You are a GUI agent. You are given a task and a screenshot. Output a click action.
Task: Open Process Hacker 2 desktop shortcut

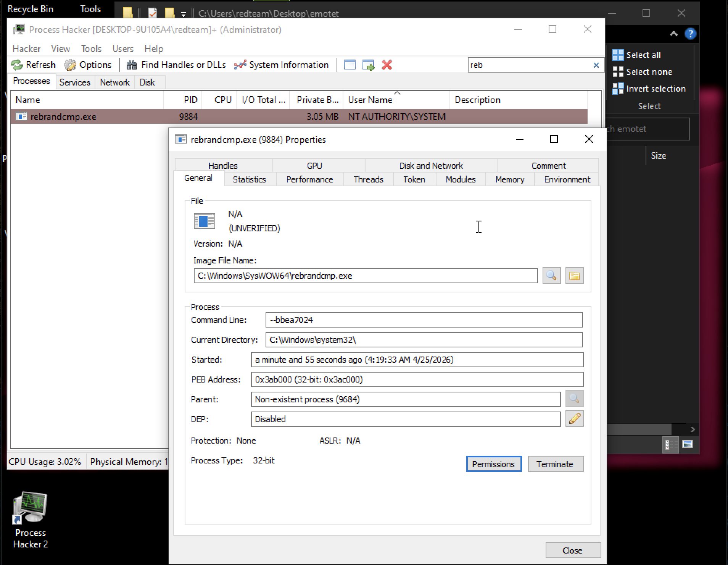(x=31, y=520)
